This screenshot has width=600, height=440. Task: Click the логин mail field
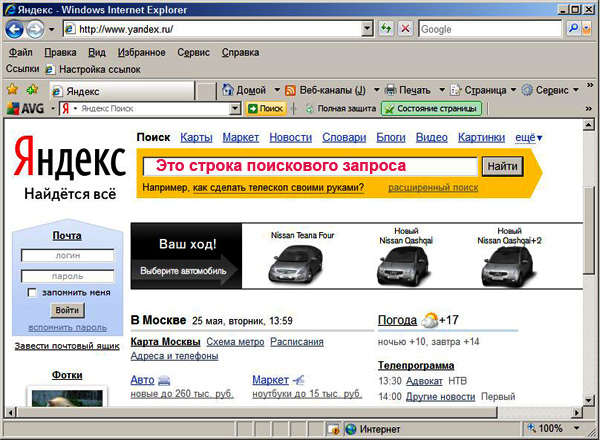[x=68, y=255]
